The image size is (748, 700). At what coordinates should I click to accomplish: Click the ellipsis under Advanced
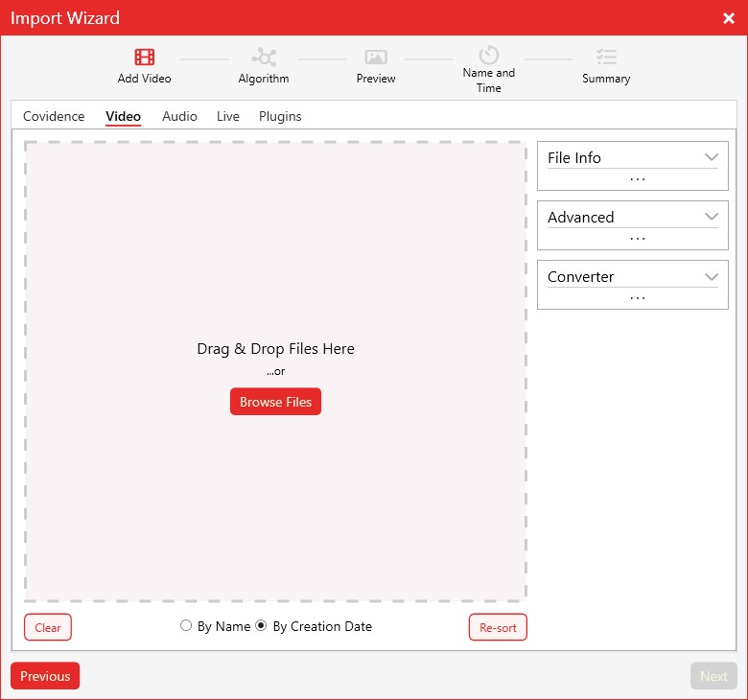(638, 239)
